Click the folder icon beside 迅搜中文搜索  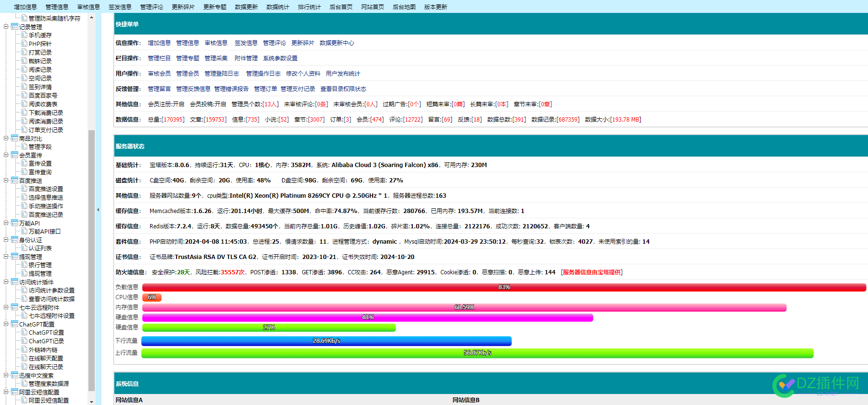tap(14, 375)
